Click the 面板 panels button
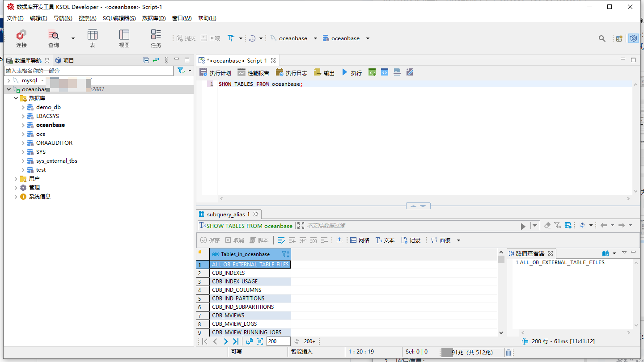This screenshot has height=362, width=644. coord(441,240)
